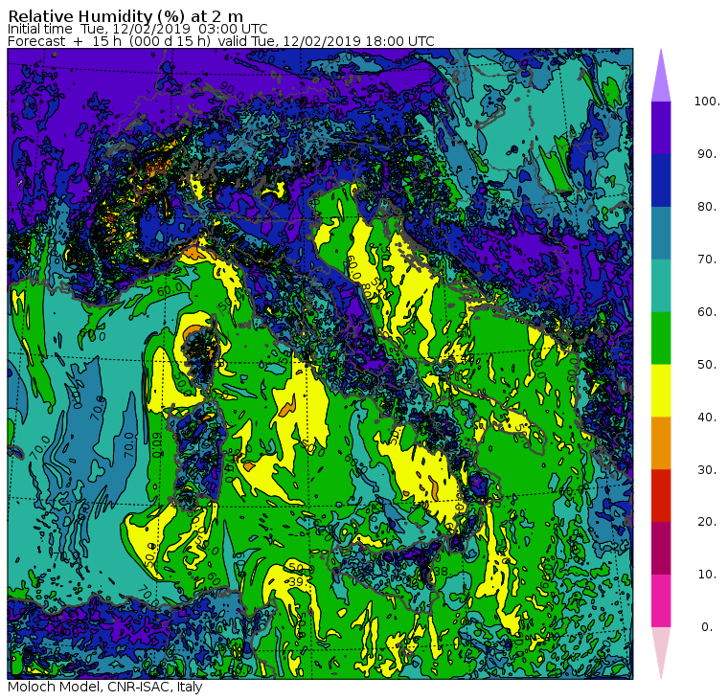Click the '70.' legend label
The height and width of the screenshot is (700, 728).
[x=707, y=259]
